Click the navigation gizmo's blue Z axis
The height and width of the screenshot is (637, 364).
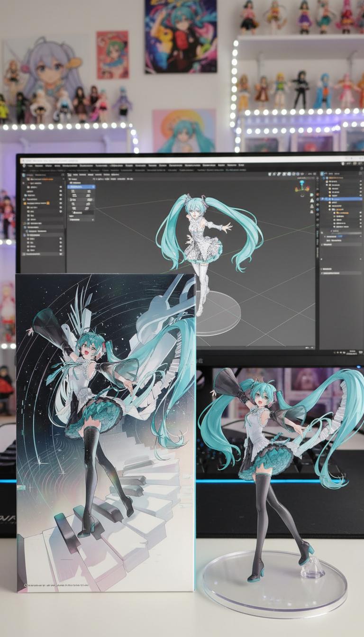301,182
